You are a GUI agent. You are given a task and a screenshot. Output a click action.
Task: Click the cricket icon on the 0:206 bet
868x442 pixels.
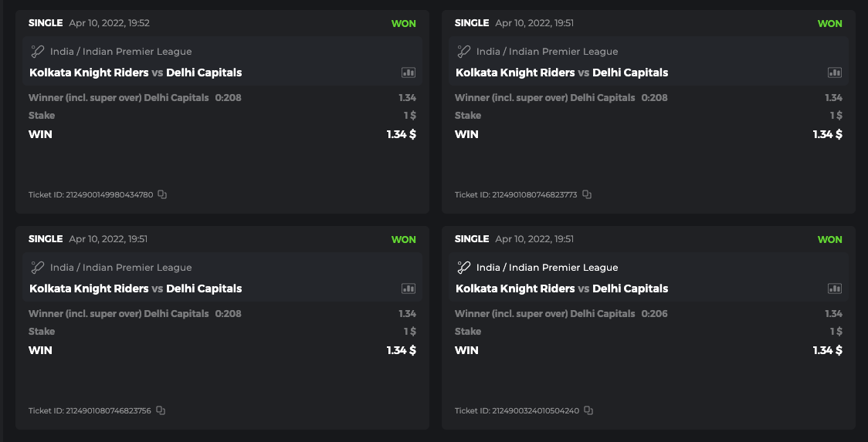click(x=464, y=268)
